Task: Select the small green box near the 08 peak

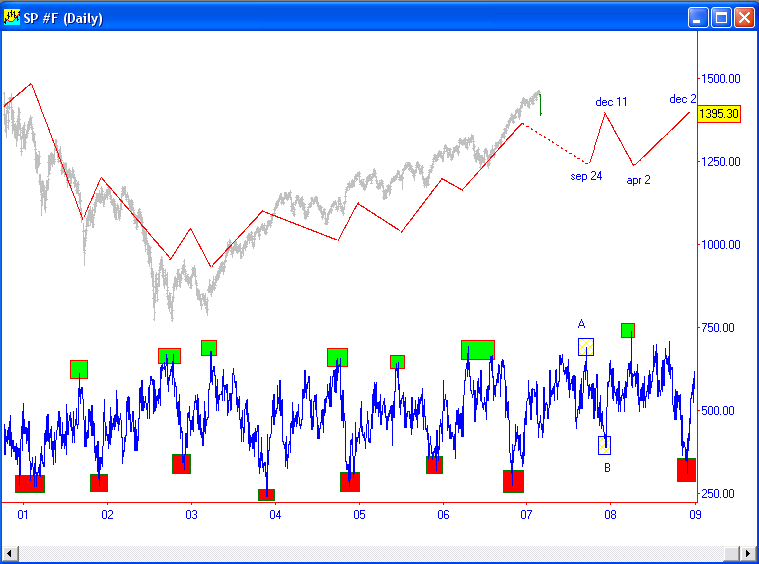Action: [x=628, y=330]
